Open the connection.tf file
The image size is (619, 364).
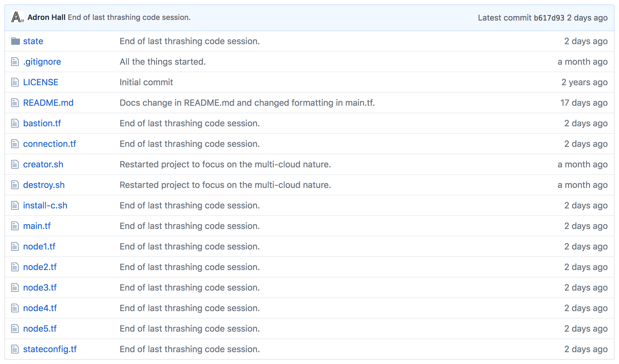coord(50,144)
